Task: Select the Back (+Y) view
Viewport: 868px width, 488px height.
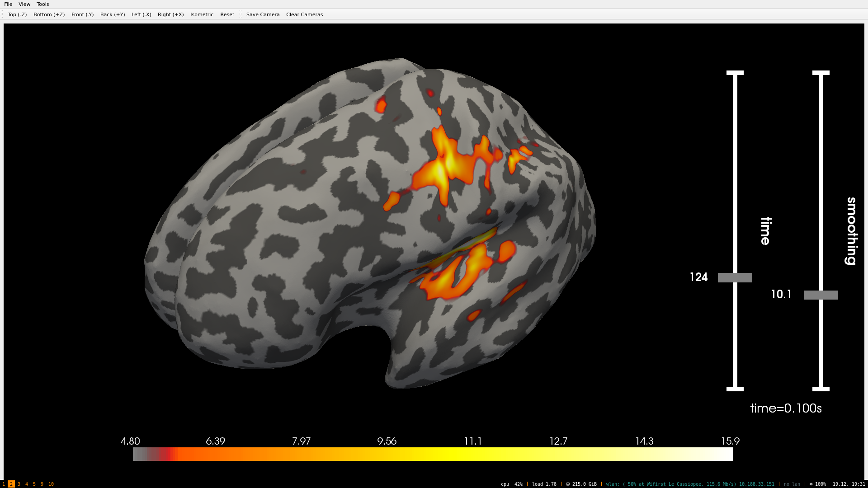Action: 113,14
